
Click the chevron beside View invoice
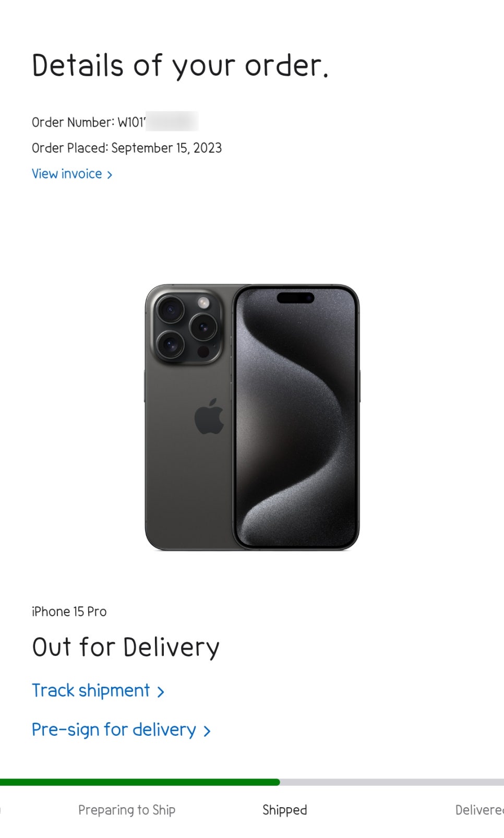pyautogui.click(x=110, y=175)
